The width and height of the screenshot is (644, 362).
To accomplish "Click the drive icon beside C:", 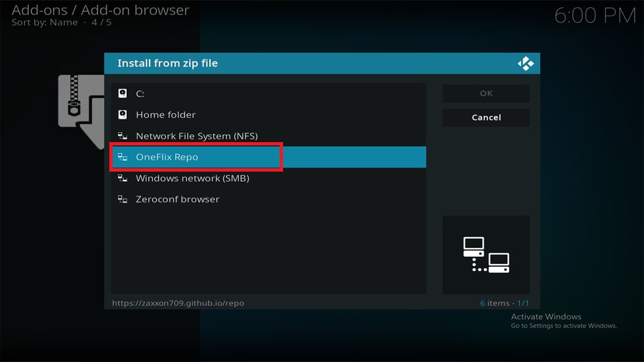I will tap(122, 93).
